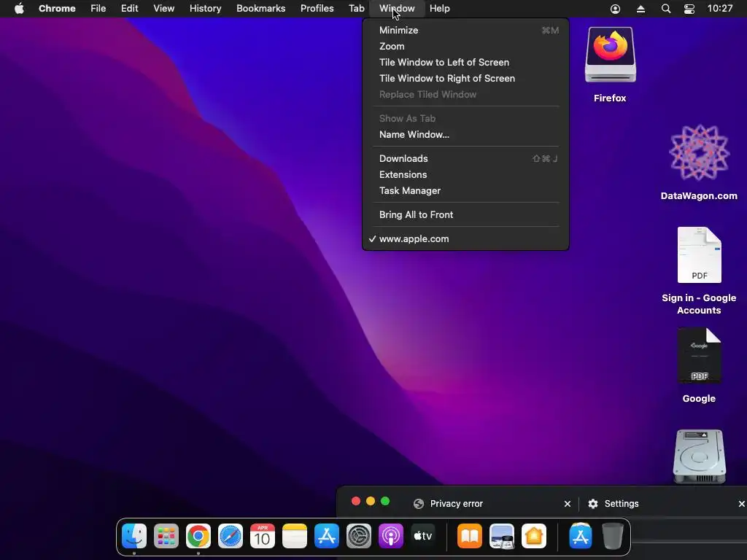This screenshot has width=747, height=560.
Task: Open the Help menu
Action: (439, 9)
